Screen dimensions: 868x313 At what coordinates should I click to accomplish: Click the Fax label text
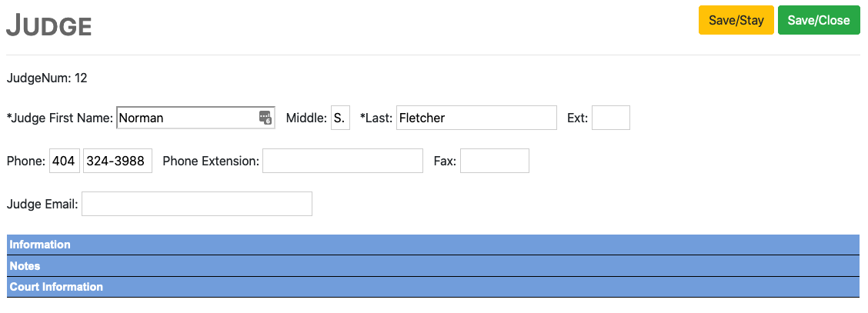point(445,161)
